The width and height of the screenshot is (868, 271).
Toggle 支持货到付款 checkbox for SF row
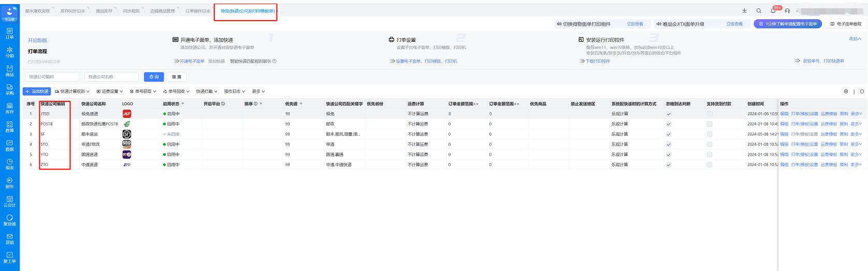coord(710,134)
